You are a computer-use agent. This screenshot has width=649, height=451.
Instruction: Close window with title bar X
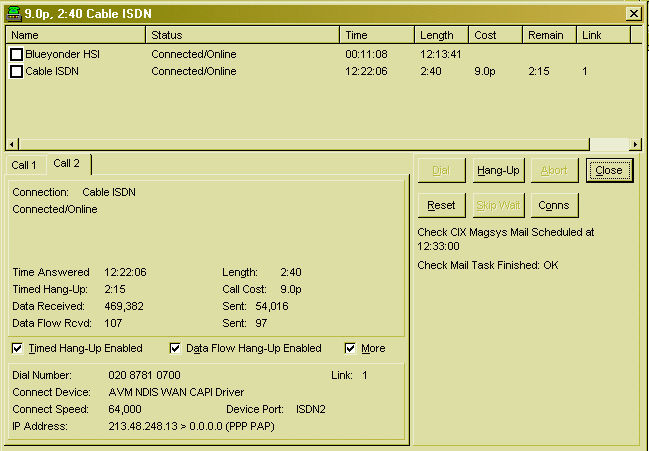coord(633,13)
